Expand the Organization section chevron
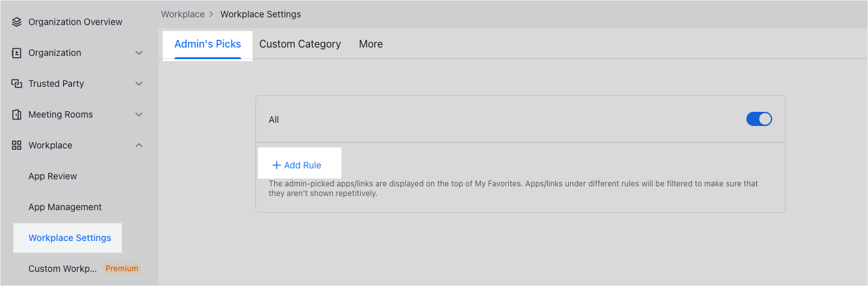Image resolution: width=868 pixels, height=286 pixels. point(139,53)
